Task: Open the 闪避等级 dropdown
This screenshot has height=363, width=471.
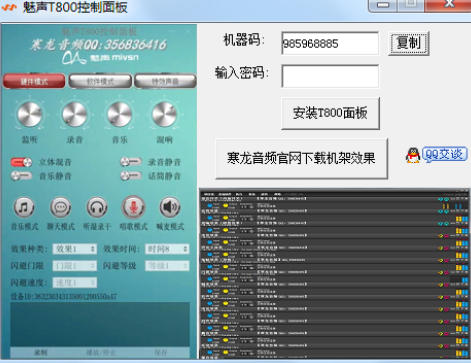Action: coord(167,266)
